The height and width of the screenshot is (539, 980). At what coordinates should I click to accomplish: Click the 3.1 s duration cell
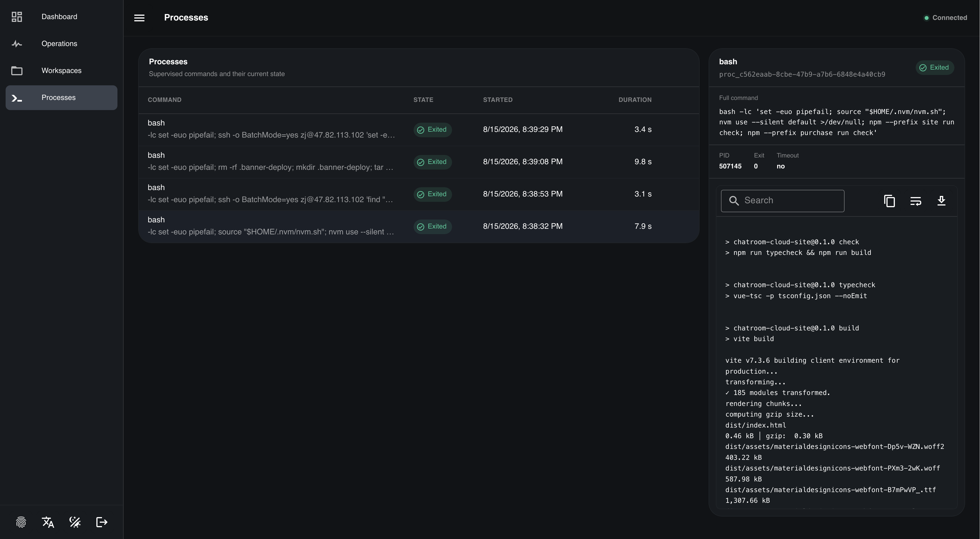tap(643, 194)
